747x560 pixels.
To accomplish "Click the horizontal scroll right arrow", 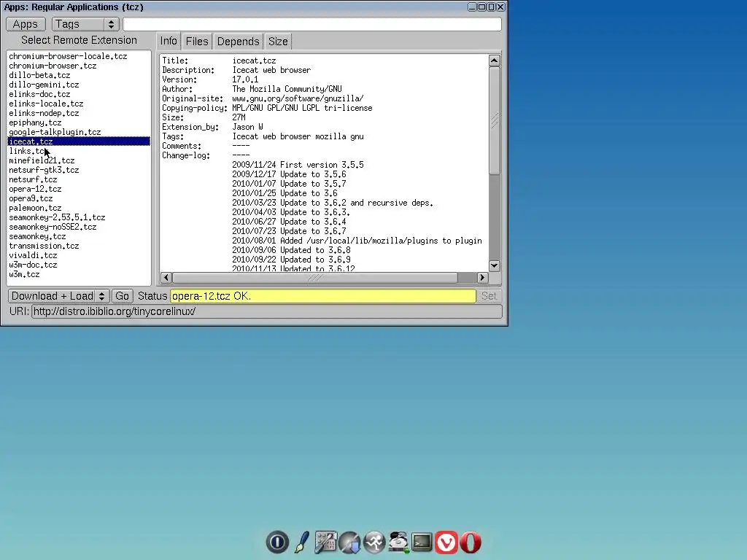I will [482, 278].
